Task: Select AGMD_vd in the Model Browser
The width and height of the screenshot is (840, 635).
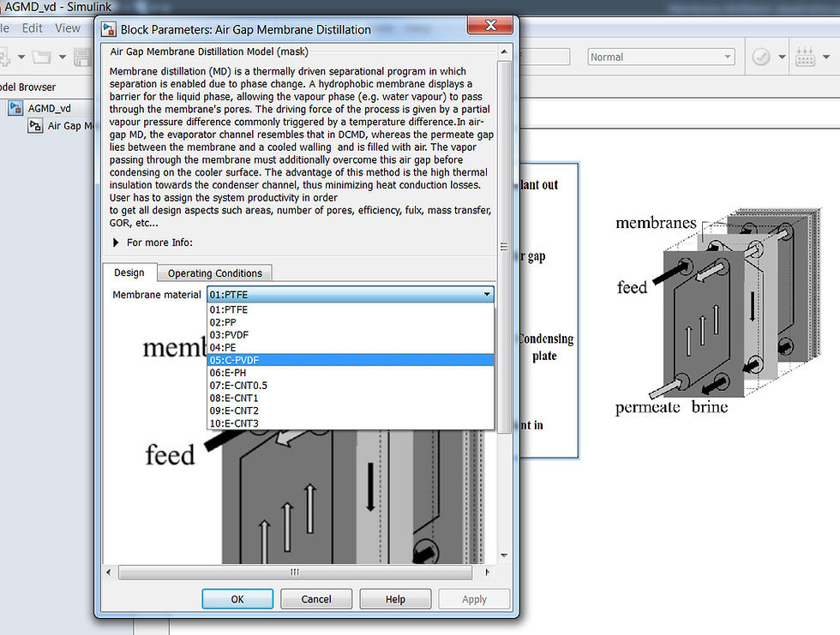Action: [50, 108]
